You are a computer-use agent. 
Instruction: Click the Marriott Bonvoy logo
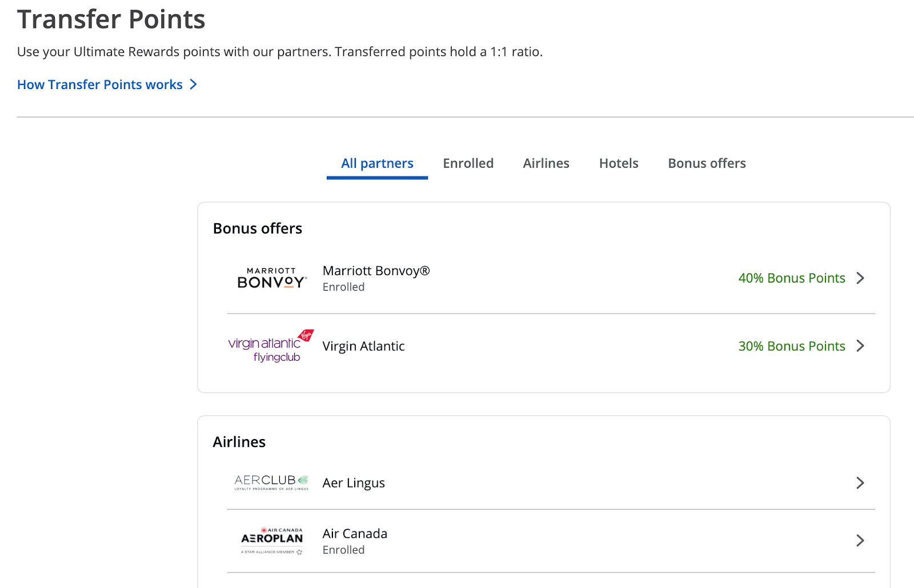point(272,278)
